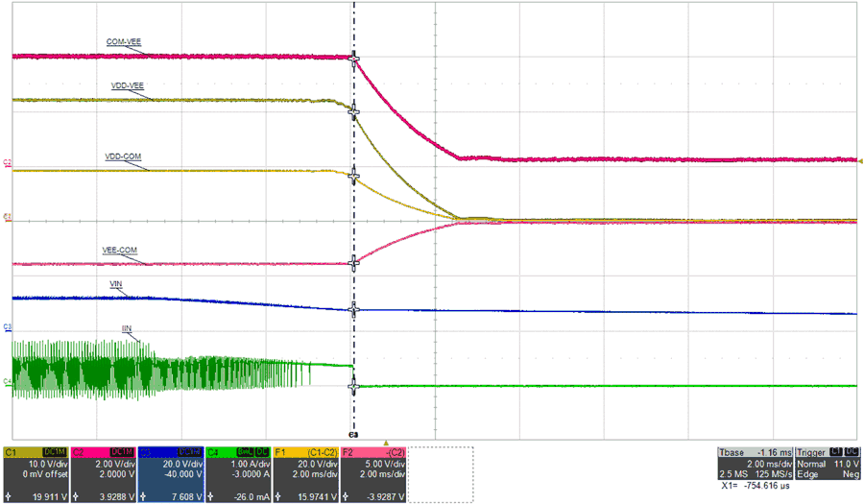This screenshot has height=504, width=864.
Task: Click the C2 DC1M coupling badge
Action: (122, 452)
